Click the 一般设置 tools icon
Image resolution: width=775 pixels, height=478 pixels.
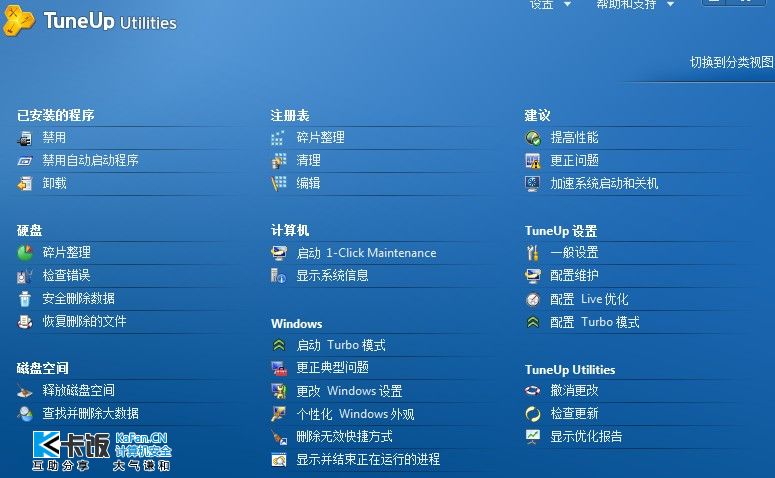click(x=533, y=253)
